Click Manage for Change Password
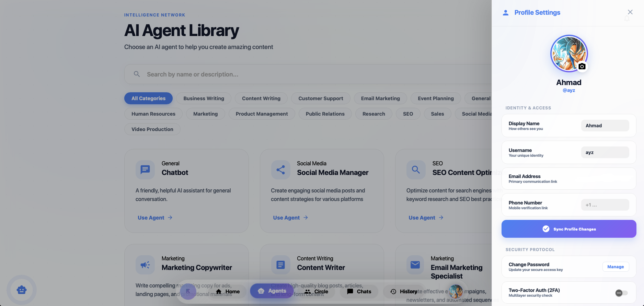The height and width of the screenshot is (306, 644). tap(616, 267)
